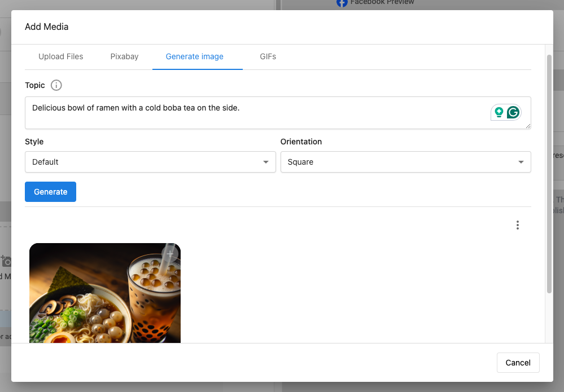Image resolution: width=564 pixels, height=392 pixels.
Task: Click the Topic info icon
Action: point(56,86)
